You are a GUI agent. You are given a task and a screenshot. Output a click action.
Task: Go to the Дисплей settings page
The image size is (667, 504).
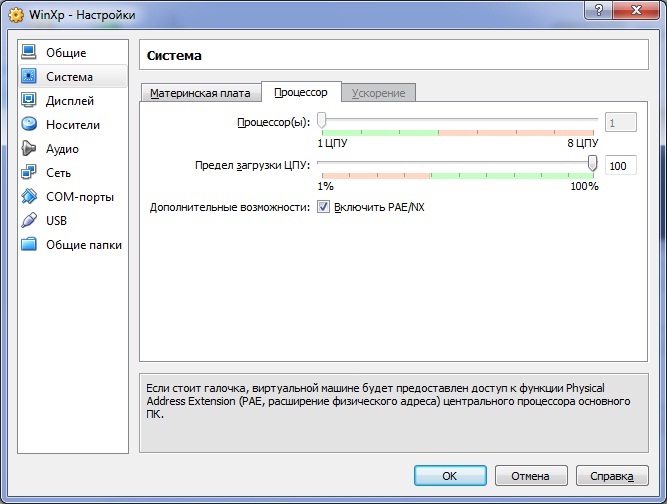73,100
